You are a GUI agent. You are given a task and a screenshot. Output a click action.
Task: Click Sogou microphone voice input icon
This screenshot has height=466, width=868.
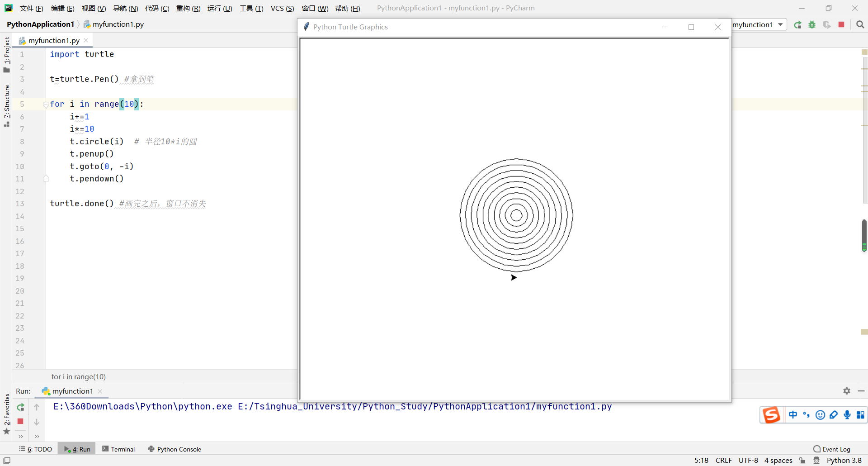tap(847, 415)
